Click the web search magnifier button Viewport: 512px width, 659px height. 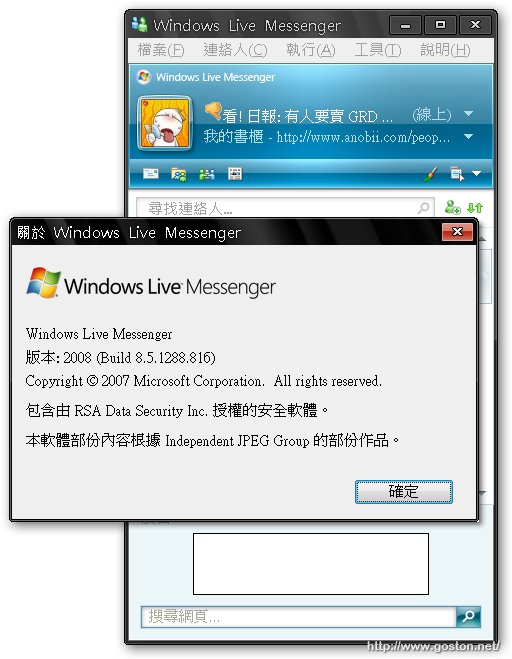pyautogui.click(x=468, y=617)
